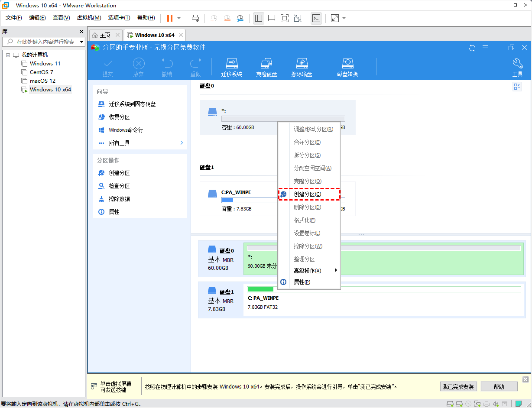The height and width of the screenshot is (408, 532).
Task: Select macOS 12 in the library tree
Action: [42, 81]
